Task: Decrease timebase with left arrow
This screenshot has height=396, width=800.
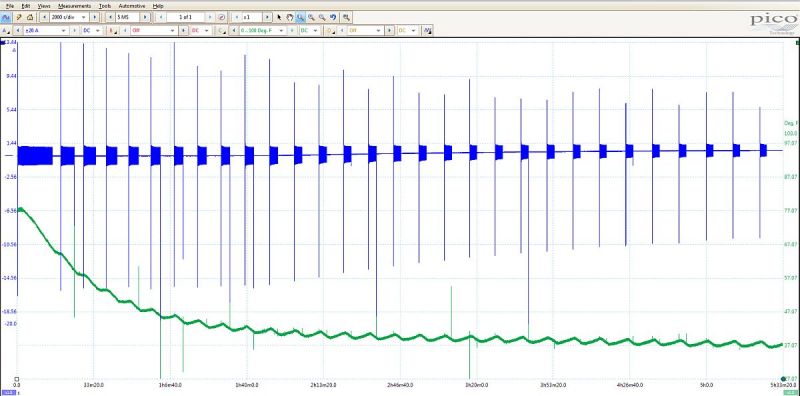Action: [44, 17]
